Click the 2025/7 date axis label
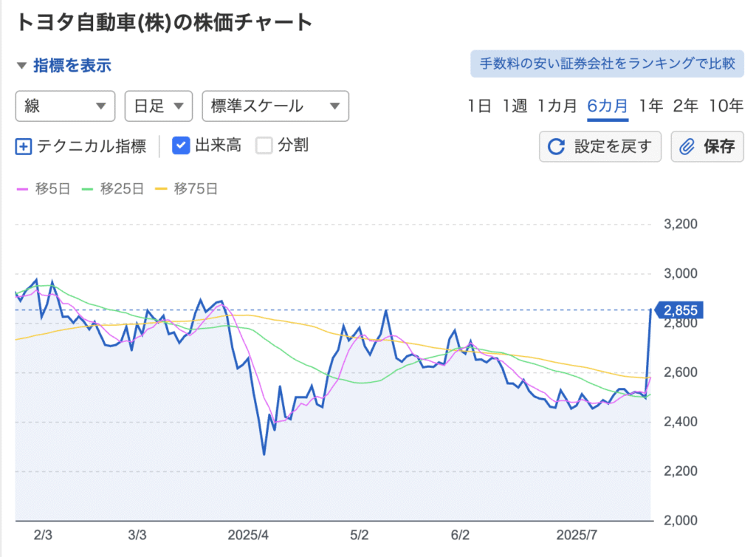 577,536
